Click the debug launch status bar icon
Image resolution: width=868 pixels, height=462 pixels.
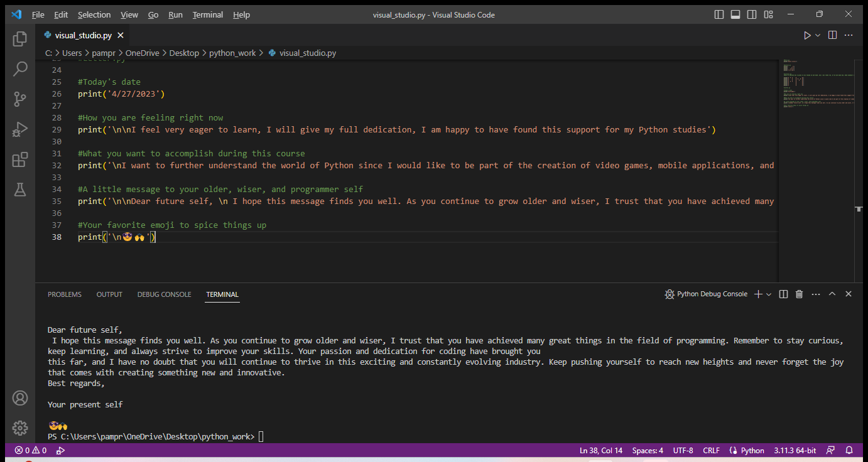(61, 450)
